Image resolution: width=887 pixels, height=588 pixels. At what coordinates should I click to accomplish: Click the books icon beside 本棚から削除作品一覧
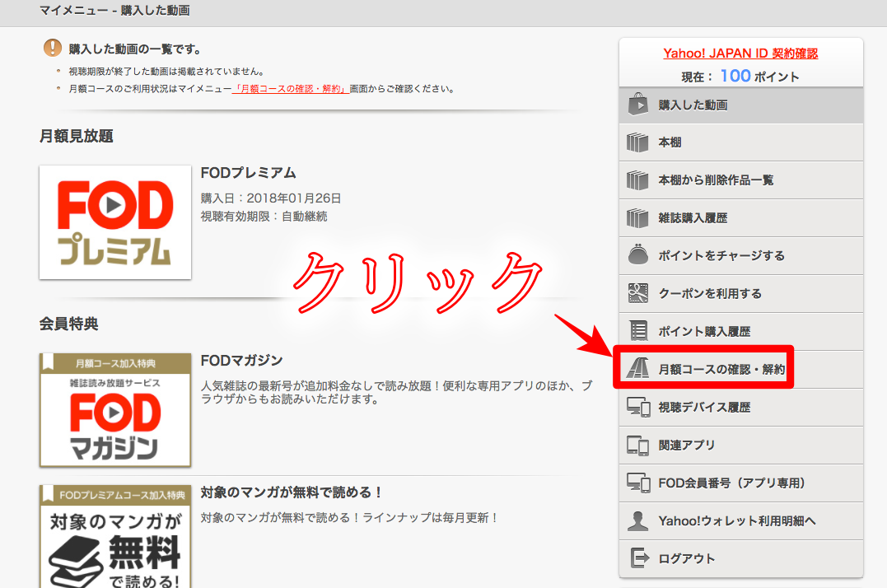[637, 180]
